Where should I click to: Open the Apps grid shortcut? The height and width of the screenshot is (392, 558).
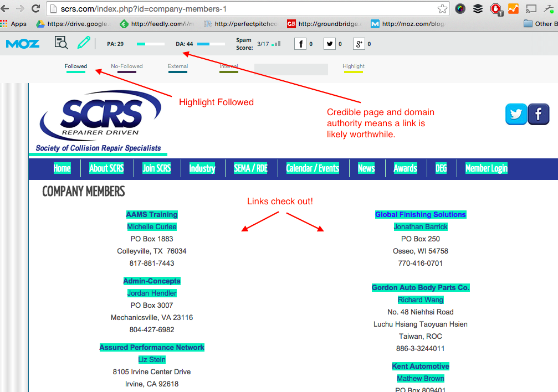(13, 24)
